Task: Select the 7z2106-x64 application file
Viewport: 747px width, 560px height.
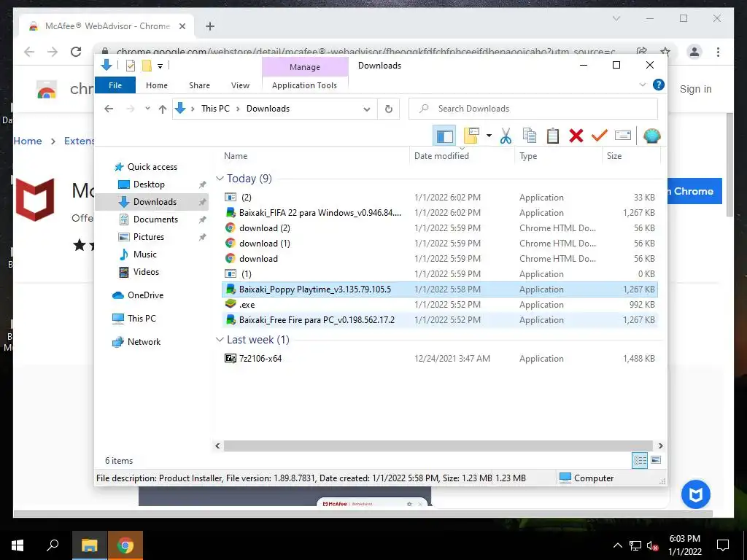Action: (x=439, y=358)
